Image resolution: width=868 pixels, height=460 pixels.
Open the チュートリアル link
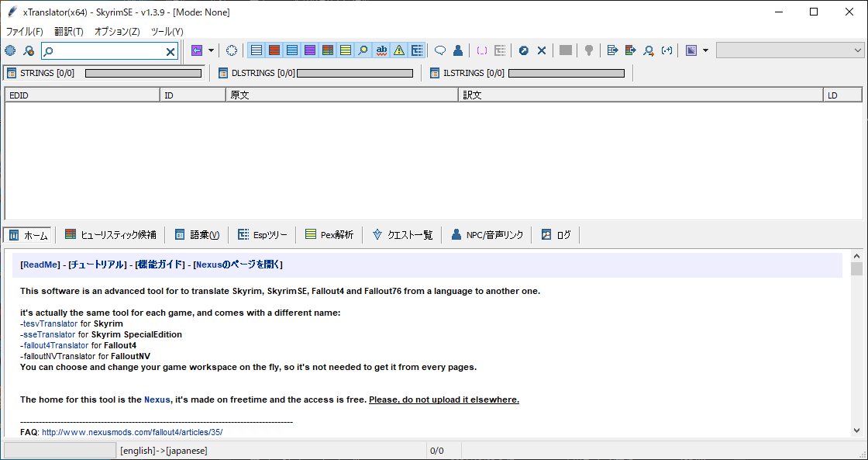click(98, 265)
